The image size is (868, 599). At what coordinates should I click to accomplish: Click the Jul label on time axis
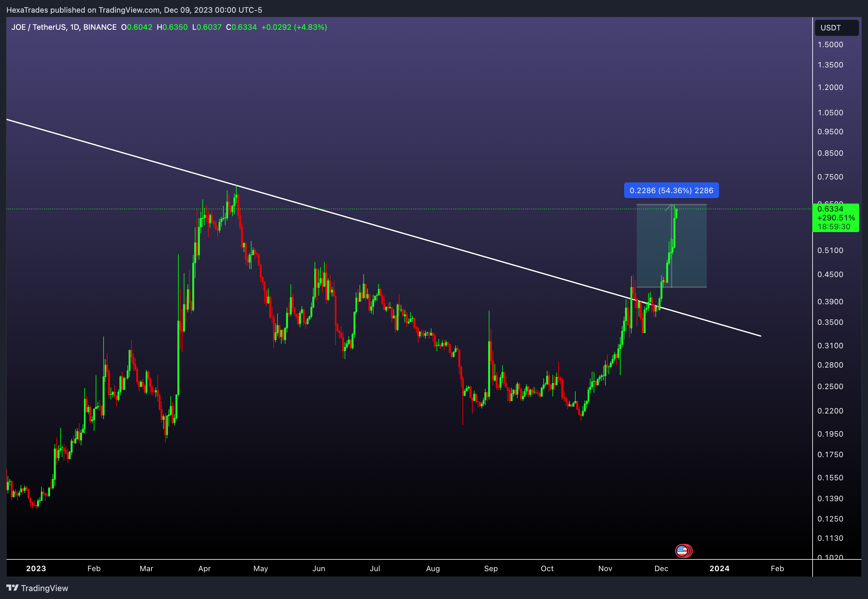click(x=375, y=568)
